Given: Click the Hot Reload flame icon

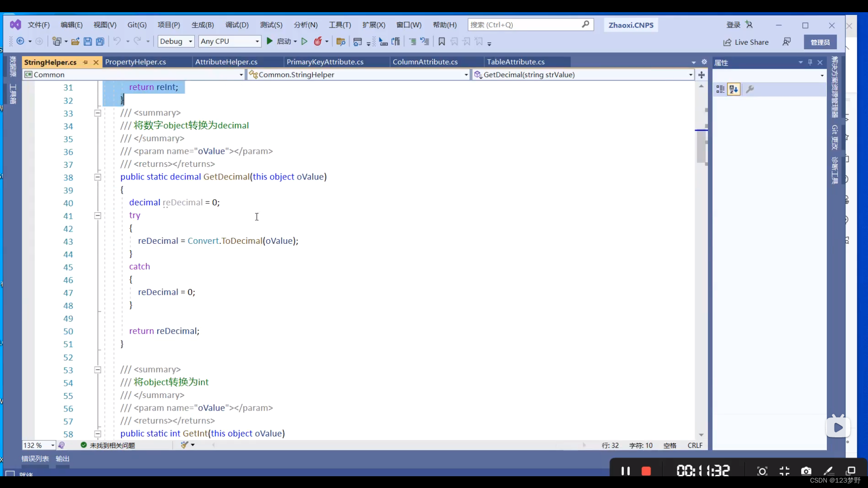Looking at the screenshot, I should [318, 41].
